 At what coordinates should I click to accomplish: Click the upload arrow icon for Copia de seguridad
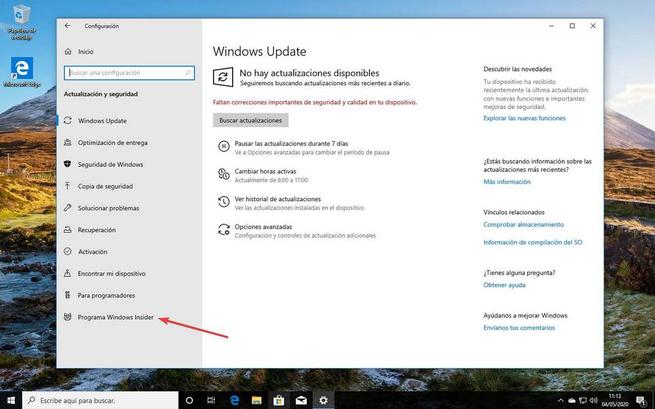pyautogui.click(x=67, y=186)
